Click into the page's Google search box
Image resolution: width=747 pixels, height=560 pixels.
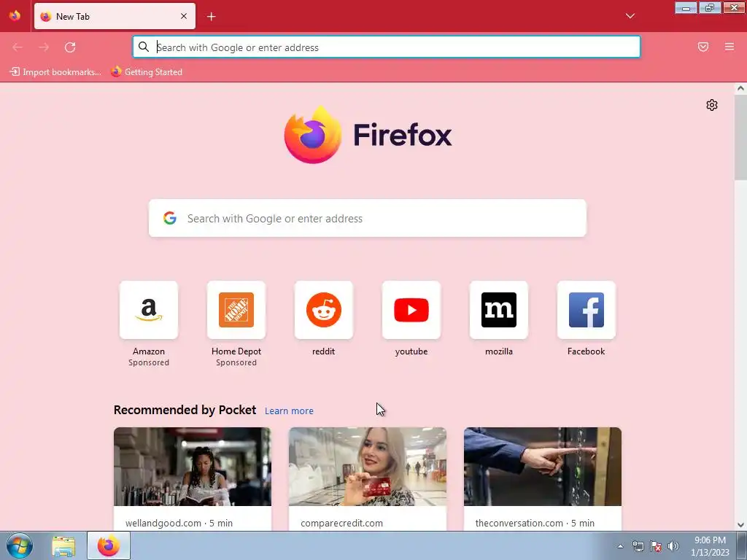tap(368, 218)
